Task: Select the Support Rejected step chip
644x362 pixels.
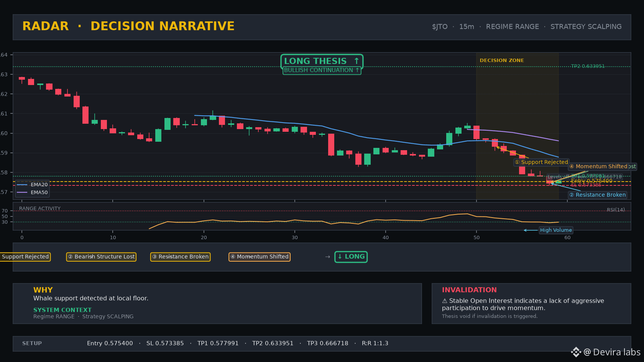Action: pyautogui.click(x=25, y=257)
